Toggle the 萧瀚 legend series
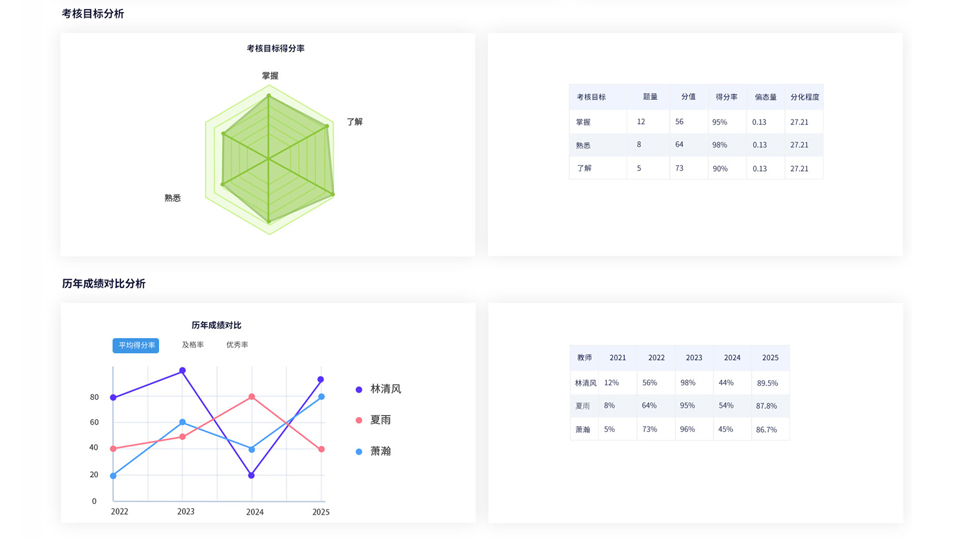The width and height of the screenshot is (960, 540). pos(373,451)
